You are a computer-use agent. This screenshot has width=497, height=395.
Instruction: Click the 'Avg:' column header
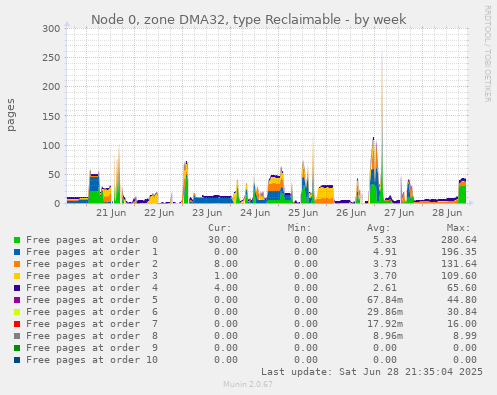coord(379,228)
